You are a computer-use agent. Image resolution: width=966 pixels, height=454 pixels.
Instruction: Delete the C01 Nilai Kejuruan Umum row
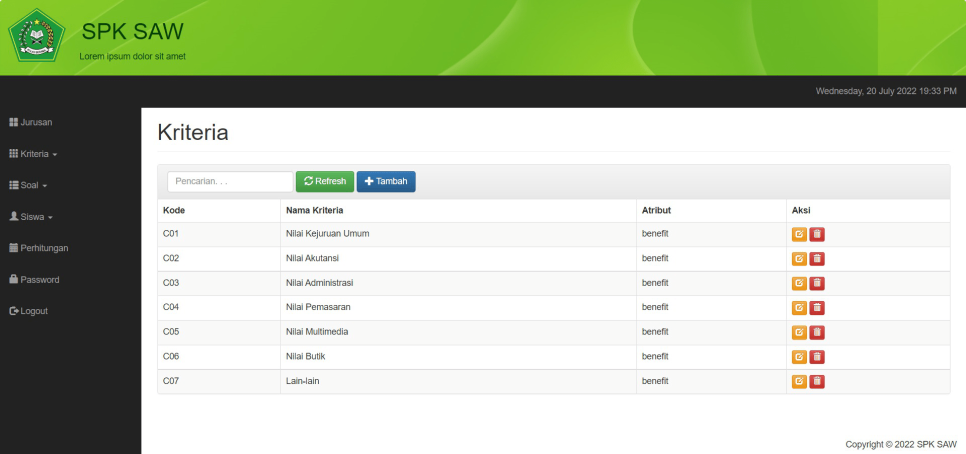click(817, 234)
